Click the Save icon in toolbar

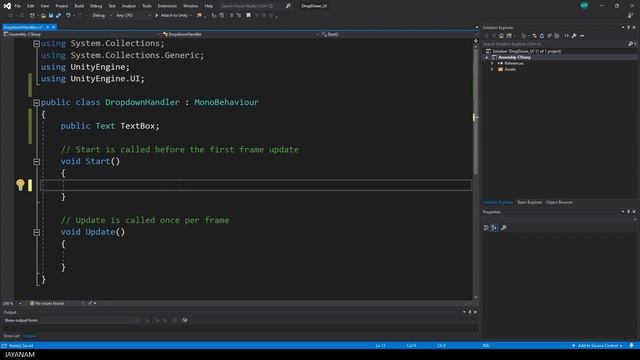coord(51,16)
